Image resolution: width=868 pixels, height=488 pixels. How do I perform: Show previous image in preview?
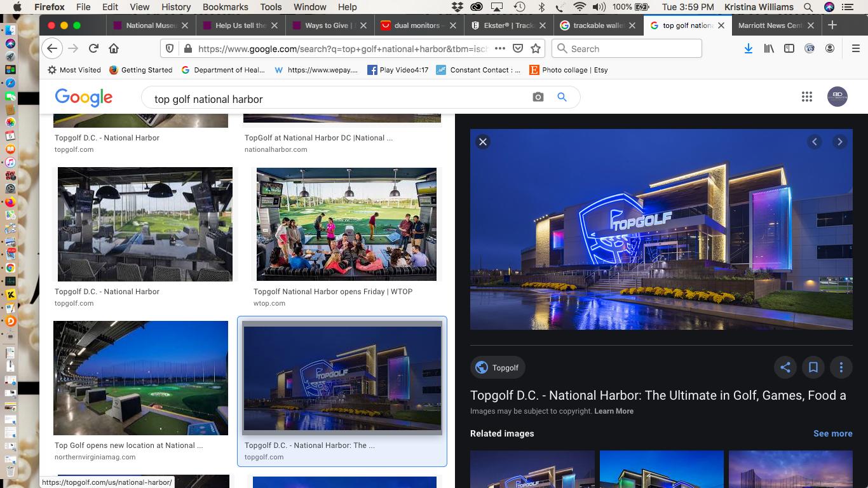tap(815, 142)
